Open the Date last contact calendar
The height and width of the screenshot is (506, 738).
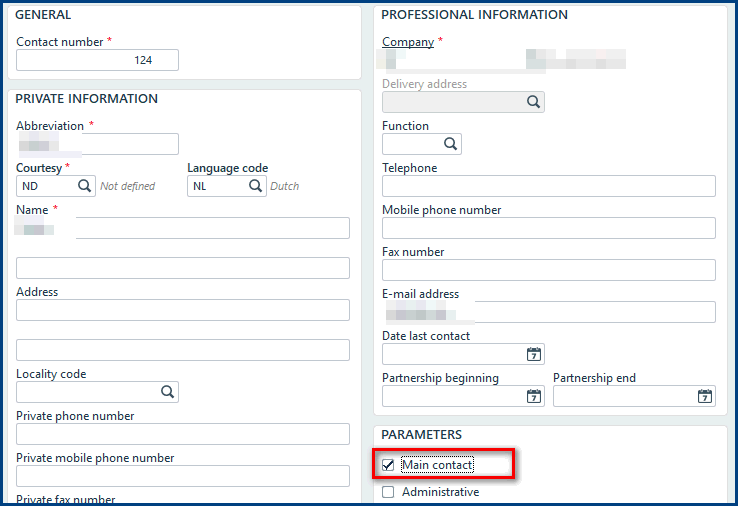534,354
